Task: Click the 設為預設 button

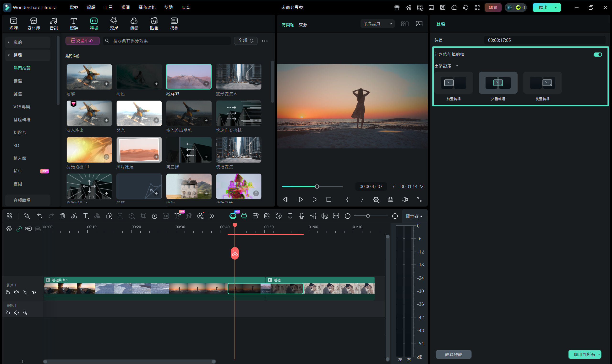Action: [x=453, y=354]
